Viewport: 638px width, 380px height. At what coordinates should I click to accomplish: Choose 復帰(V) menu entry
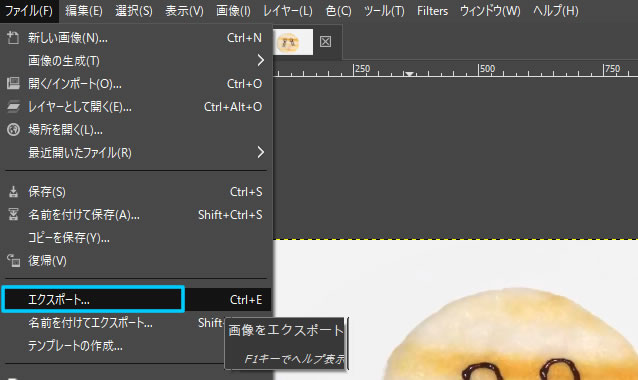point(136,261)
